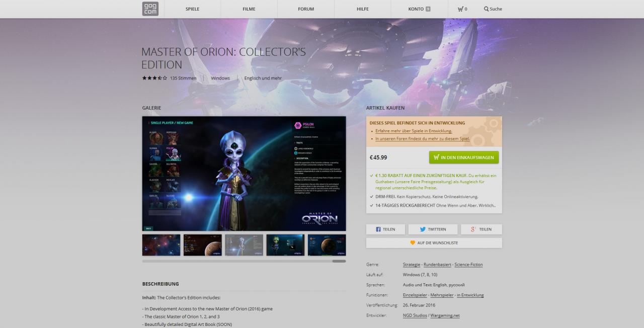Select the second gallery thumbnail with planet
Screen dimensions: 644x328
click(x=202, y=245)
